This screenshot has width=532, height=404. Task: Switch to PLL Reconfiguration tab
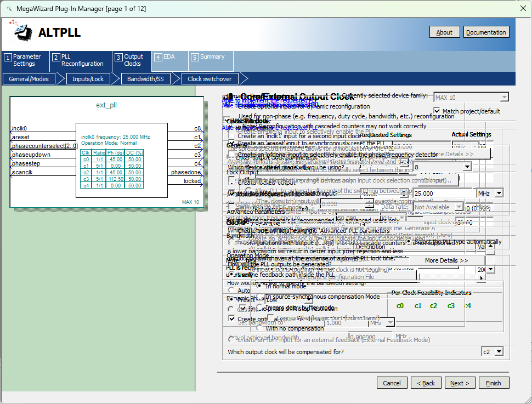pyautogui.click(x=81, y=60)
